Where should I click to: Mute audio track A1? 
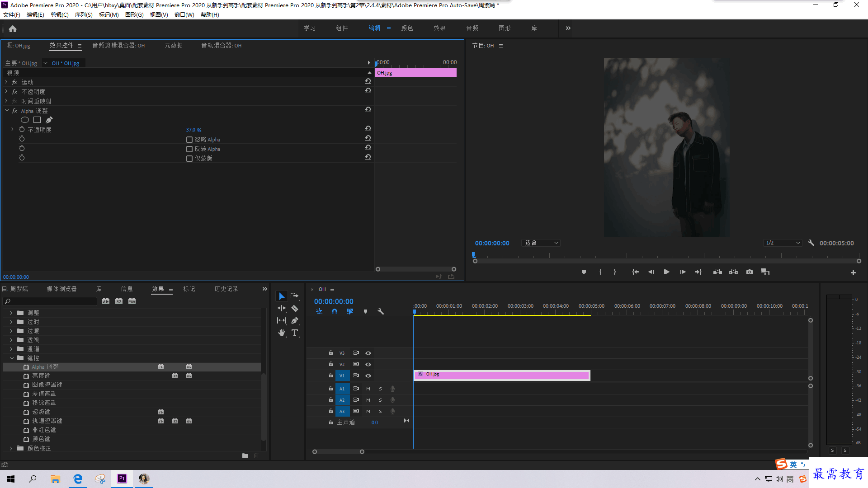pos(368,389)
